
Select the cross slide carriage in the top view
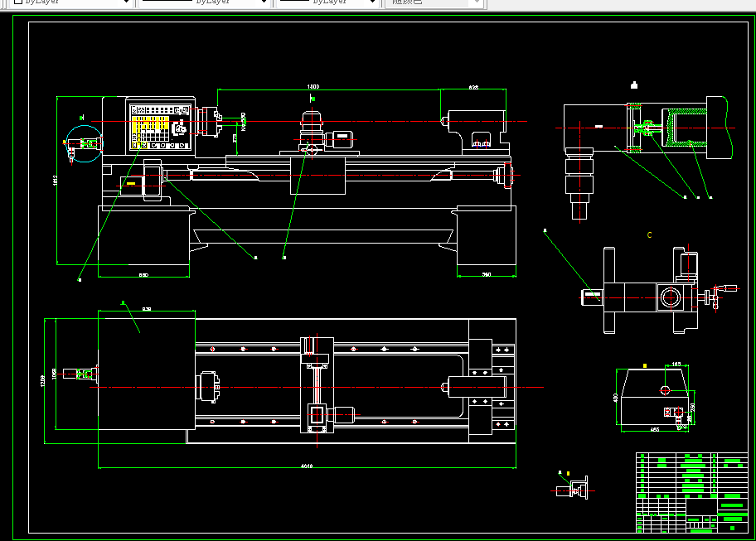pos(317,385)
